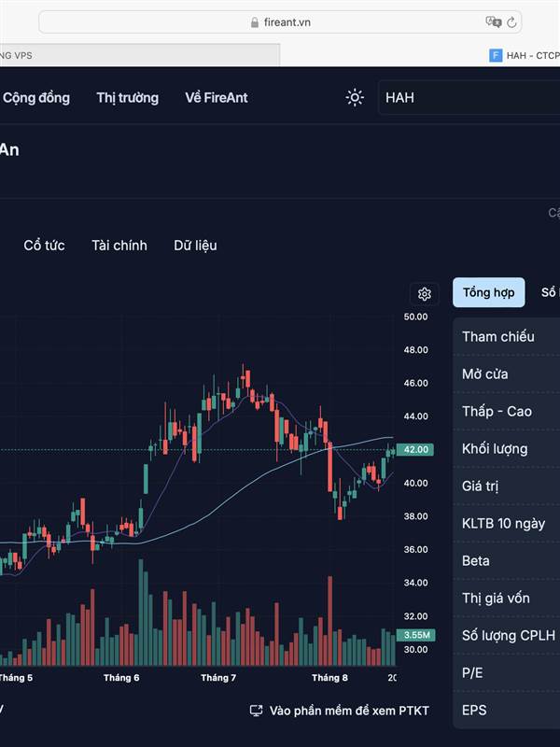Screen dimensions: 560x747
Task: Toggle light/dark theme sun icon
Action: pyautogui.click(x=355, y=98)
